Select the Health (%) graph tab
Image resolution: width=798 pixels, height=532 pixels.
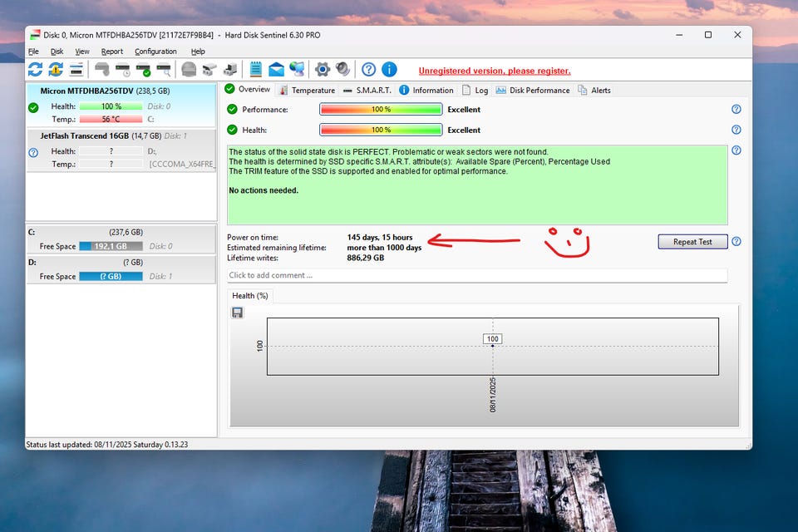pos(250,296)
